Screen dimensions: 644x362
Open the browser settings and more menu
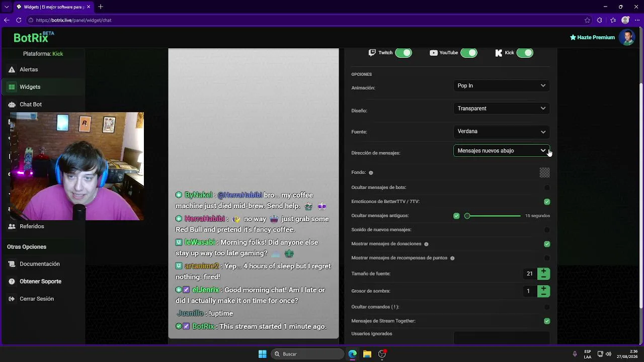[637, 20]
